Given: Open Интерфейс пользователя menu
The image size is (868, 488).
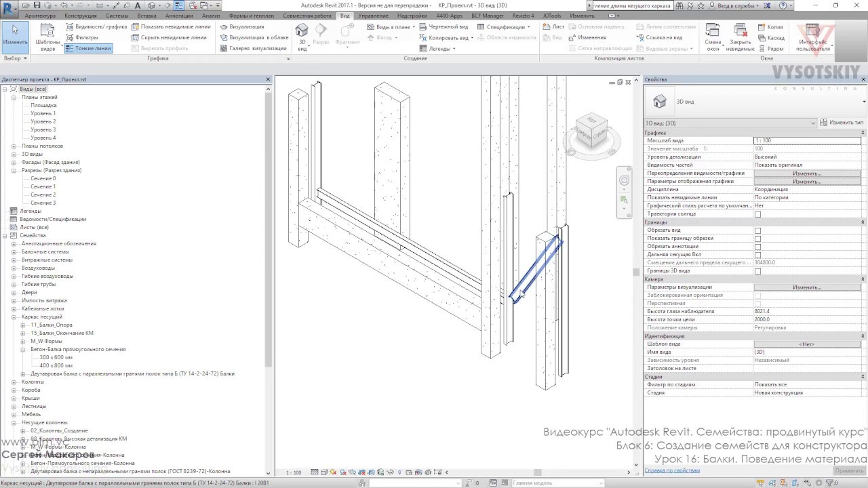Looking at the screenshot, I should coord(812,38).
